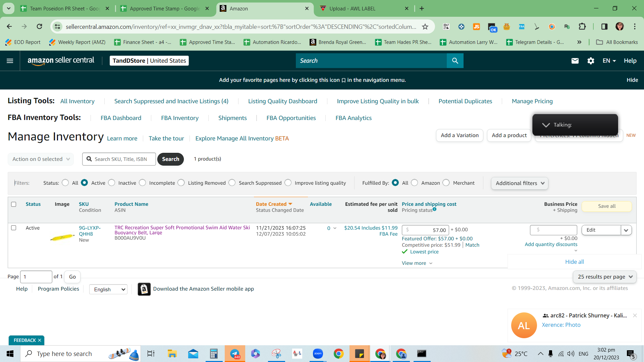Click the search magnifier button in header
The image size is (644, 362).
455,61
